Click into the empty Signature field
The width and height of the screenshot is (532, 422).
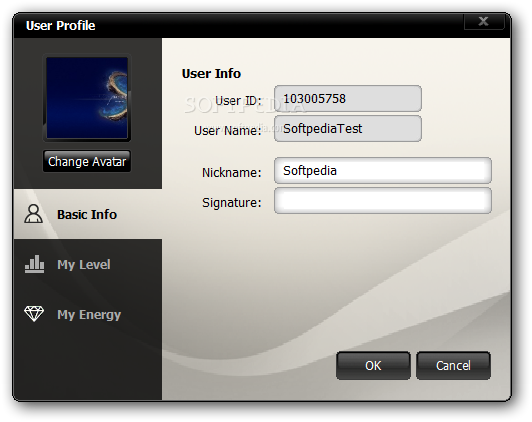point(383,201)
